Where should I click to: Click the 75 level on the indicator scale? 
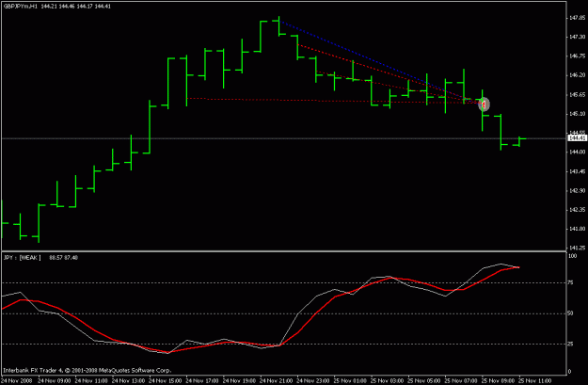coord(571,282)
